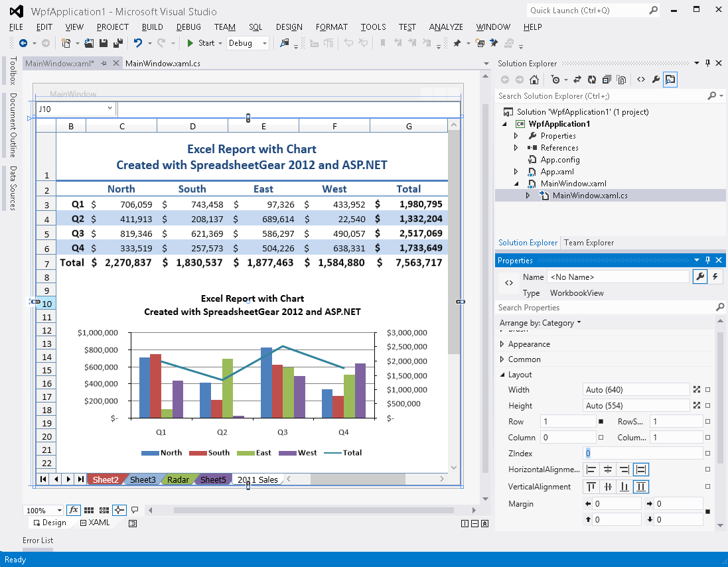Click the Undo icon in the Standard toolbar
Screen dimensions: 728x567
click(137, 42)
